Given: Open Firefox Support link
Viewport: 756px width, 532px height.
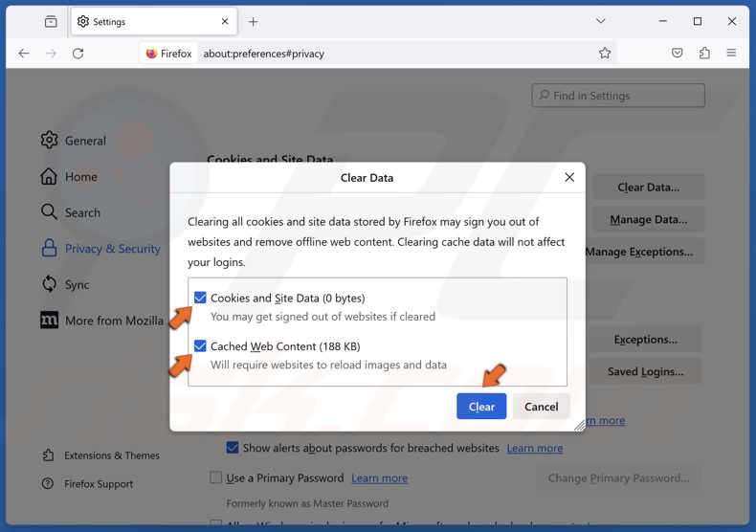Looking at the screenshot, I should (99, 484).
